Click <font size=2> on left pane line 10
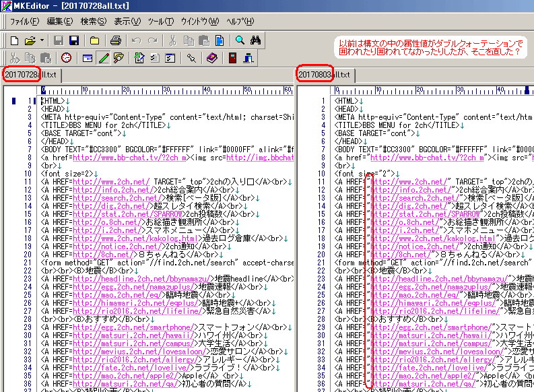The width and height of the screenshot is (534, 392). point(67,174)
